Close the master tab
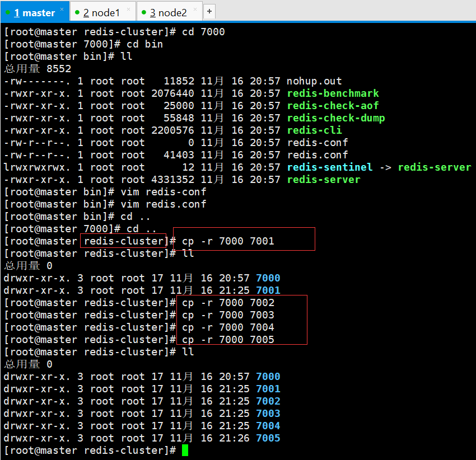The image size is (476, 460). click(x=62, y=10)
